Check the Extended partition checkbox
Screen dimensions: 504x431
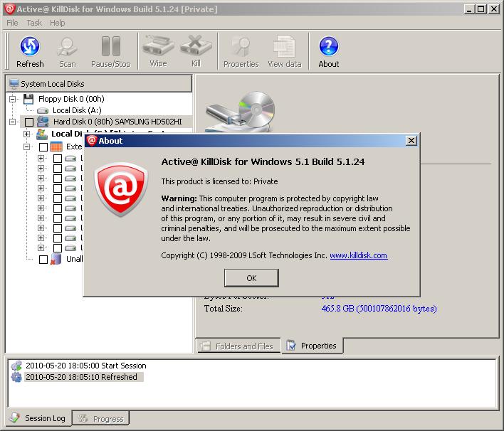point(43,147)
